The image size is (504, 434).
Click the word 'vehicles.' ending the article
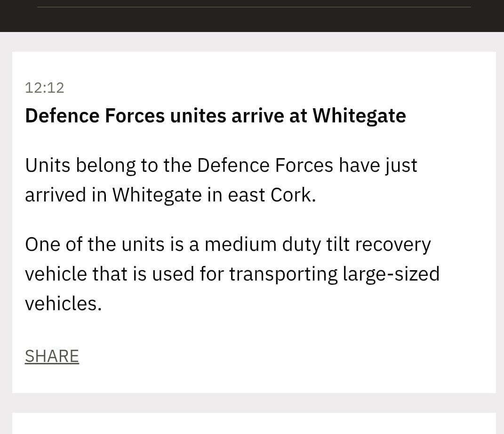pos(64,304)
